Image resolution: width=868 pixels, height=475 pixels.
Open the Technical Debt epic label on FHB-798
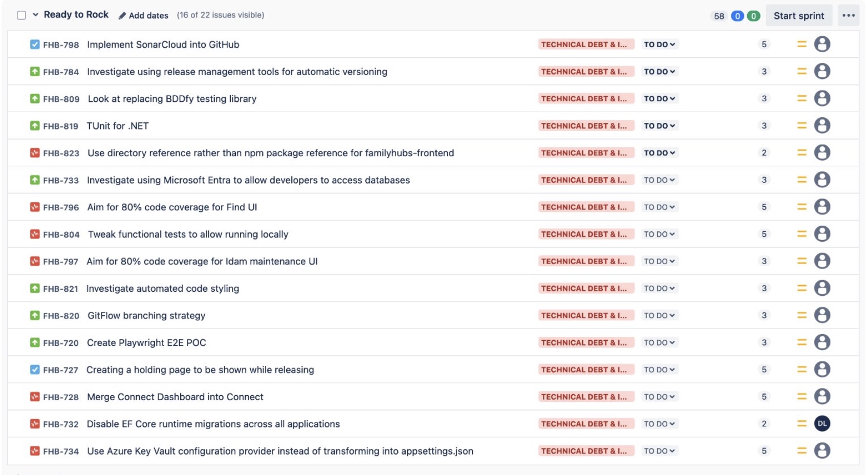[586, 45]
